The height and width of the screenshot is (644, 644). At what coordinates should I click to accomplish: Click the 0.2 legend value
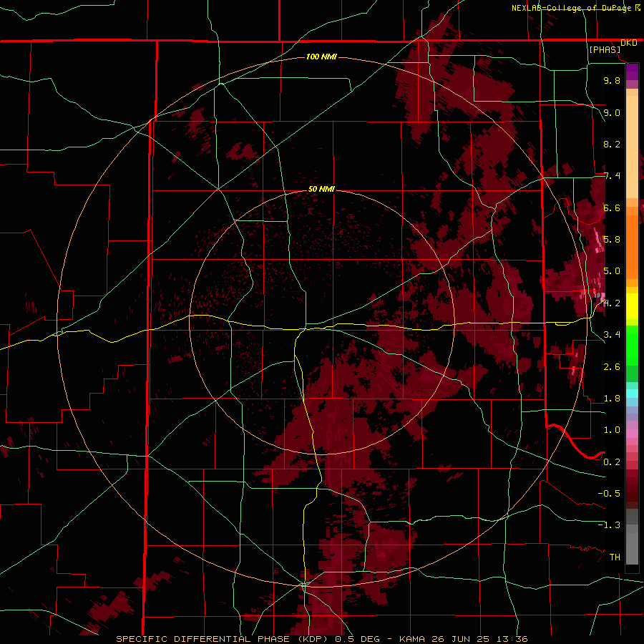pos(612,462)
